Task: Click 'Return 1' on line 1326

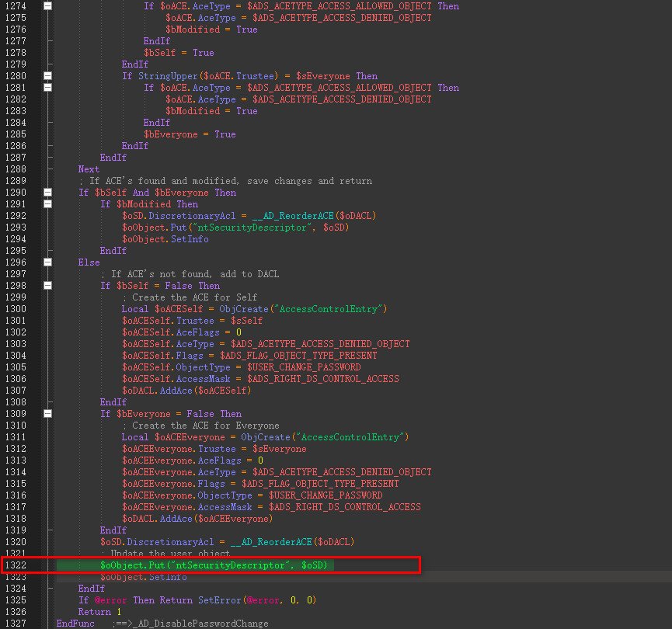Action: tap(100, 612)
